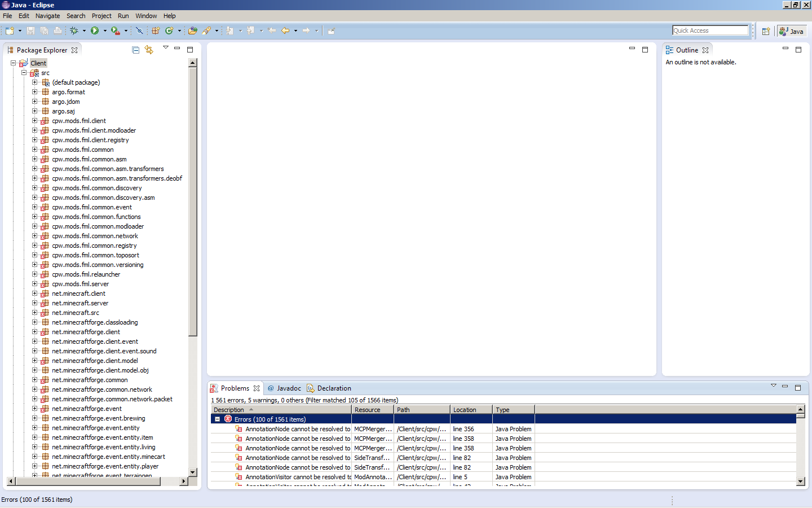Toggle the Pin Editor button
Viewport: 812px width, 508px height.
332,31
